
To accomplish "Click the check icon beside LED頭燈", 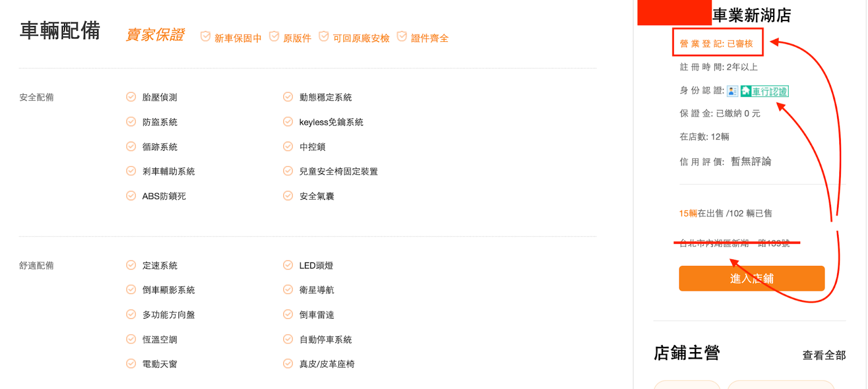I will tap(288, 265).
